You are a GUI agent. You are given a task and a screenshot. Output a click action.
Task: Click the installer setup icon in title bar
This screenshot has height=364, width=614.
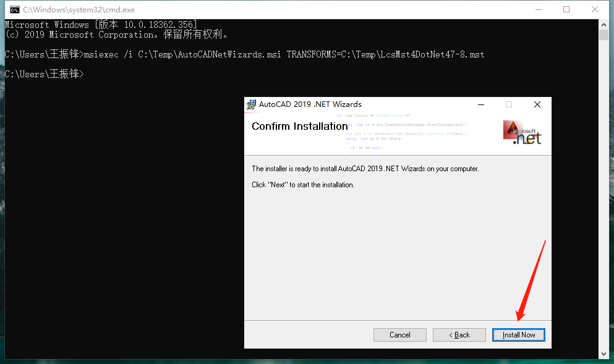[x=252, y=104]
